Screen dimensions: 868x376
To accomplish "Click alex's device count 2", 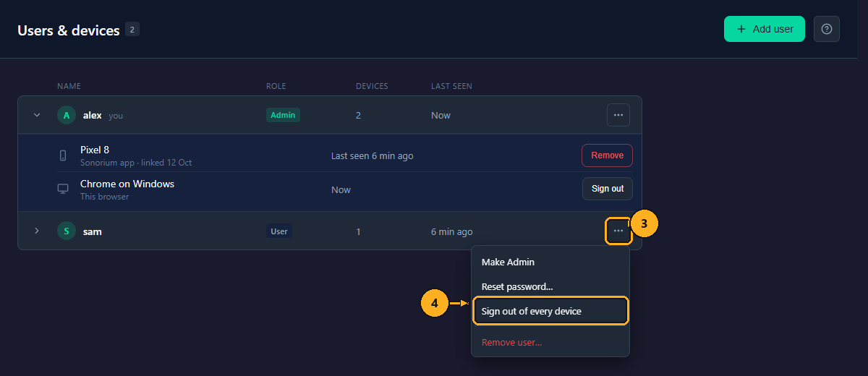I will point(359,116).
